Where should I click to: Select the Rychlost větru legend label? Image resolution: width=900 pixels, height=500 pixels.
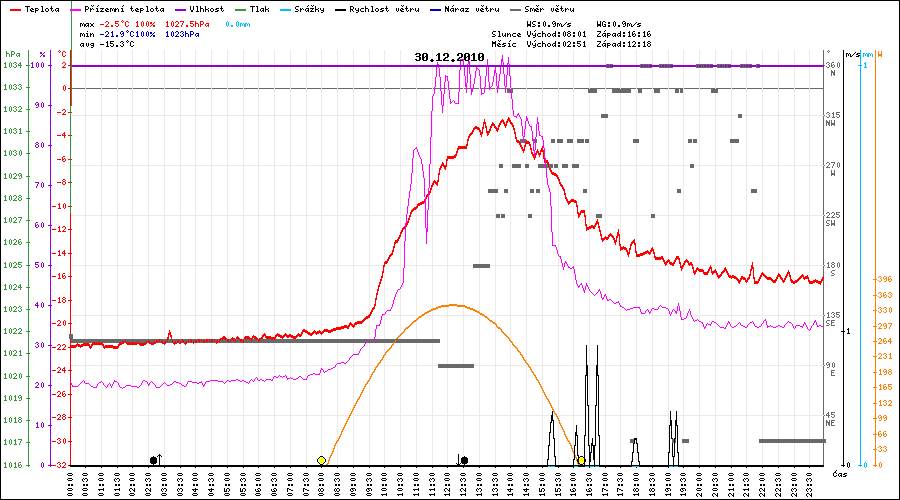click(x=384, y=9)
